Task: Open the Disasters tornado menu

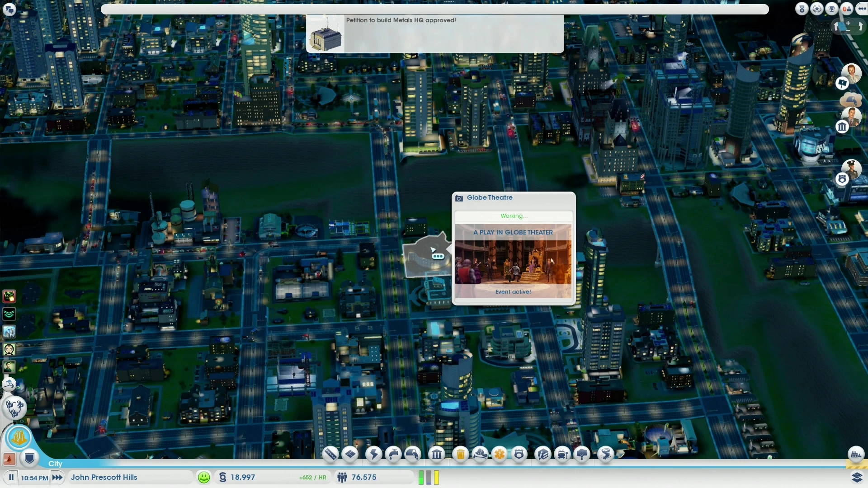Action: click(606, 454)
